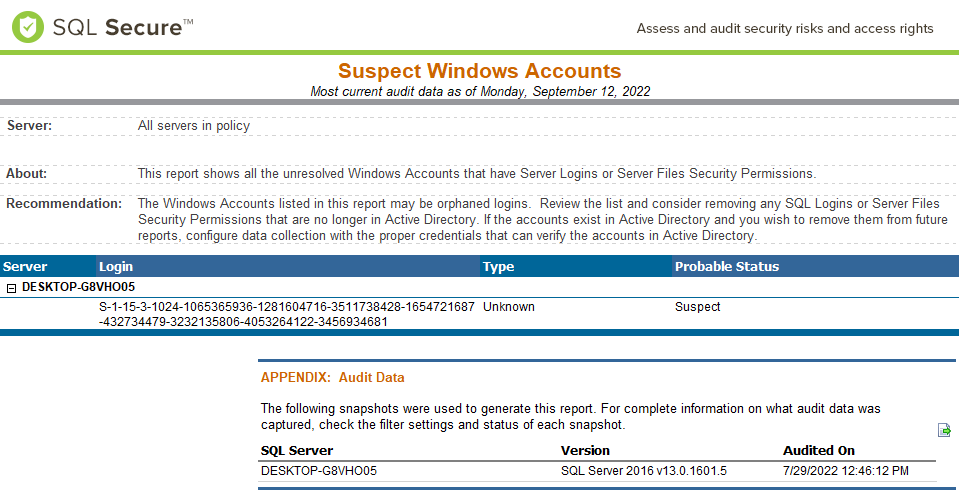Click the 7/29/2022 12:46:12 PM audit timestamp

click(845, 470)
